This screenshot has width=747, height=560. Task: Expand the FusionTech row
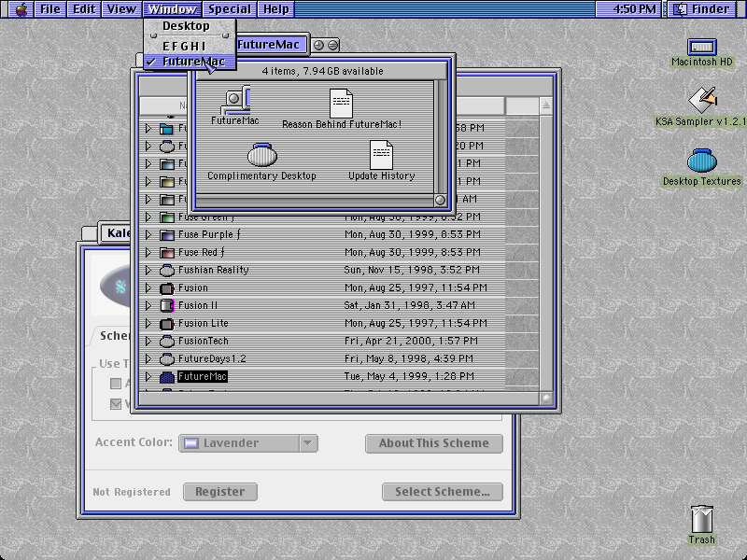[148, 341]
